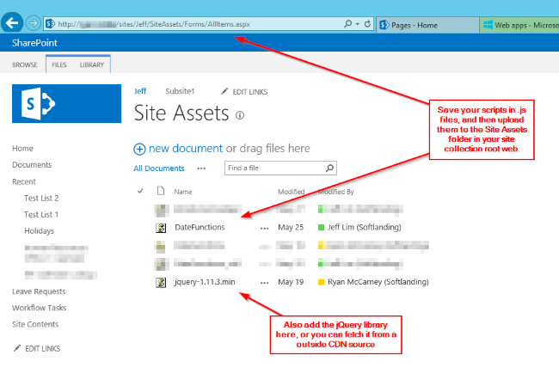
Task: Open the Subsite1 navigation link
Action: [180, 91]
